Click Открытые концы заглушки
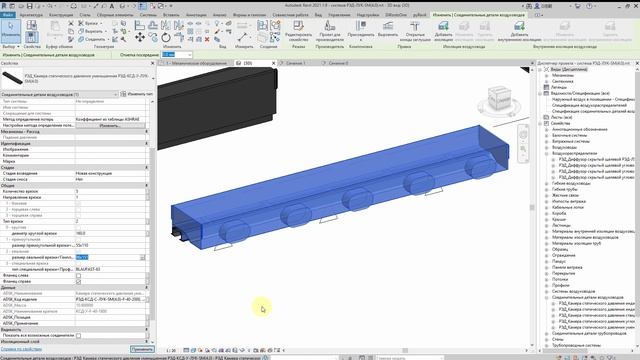 415,31
